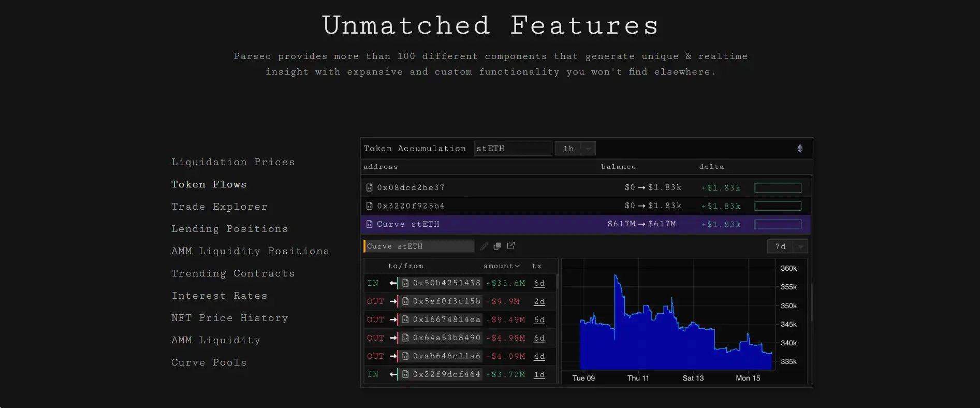Select the highlighted Curve stETH table row

[518, 224]
